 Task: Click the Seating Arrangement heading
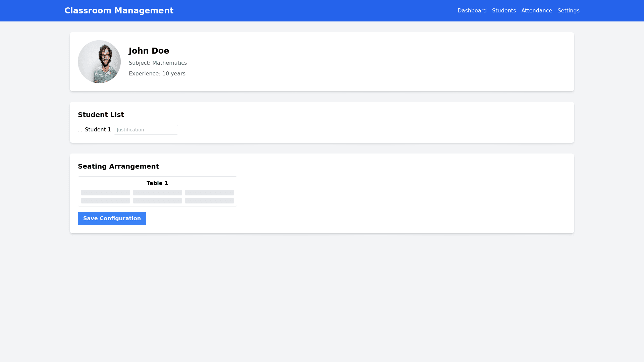(x=118, y=167)
